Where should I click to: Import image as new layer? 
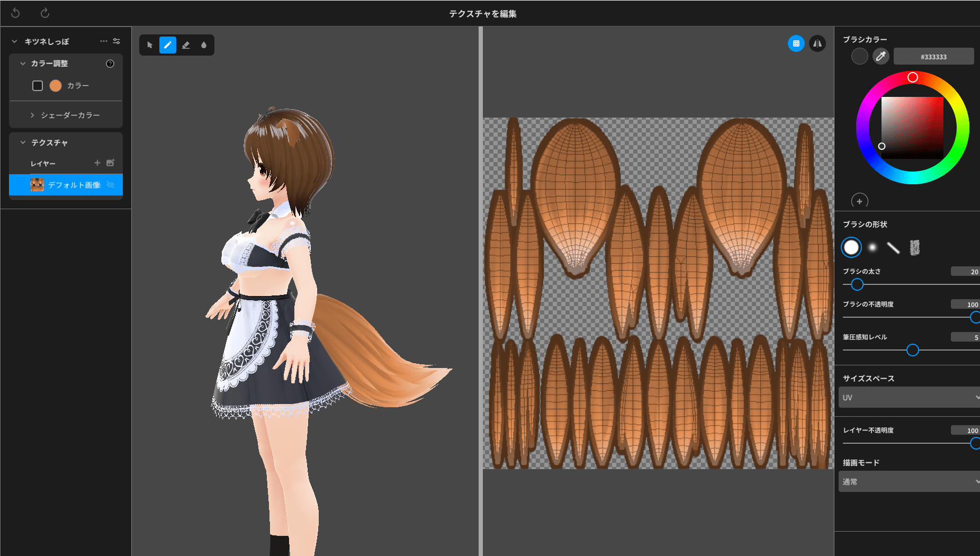click(110, 163)
